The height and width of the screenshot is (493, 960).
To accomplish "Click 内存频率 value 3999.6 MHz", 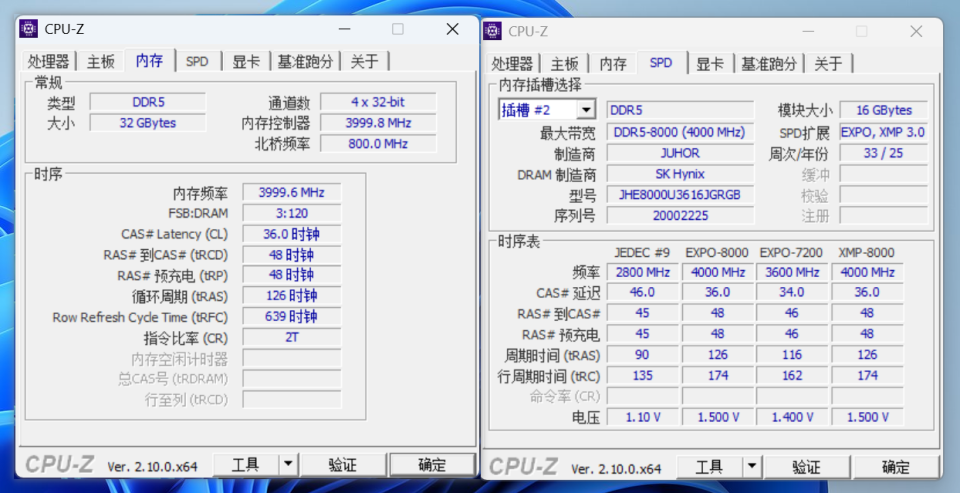I will point(292,192).
